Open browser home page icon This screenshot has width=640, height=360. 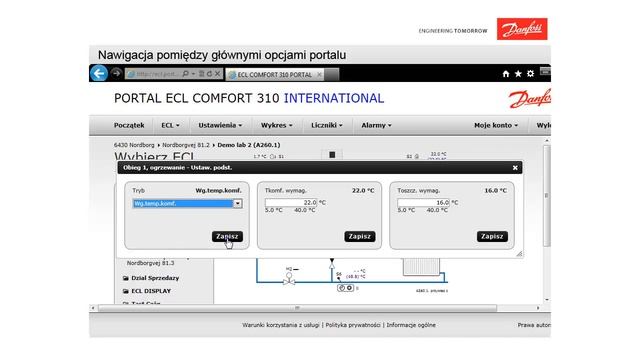506,73
